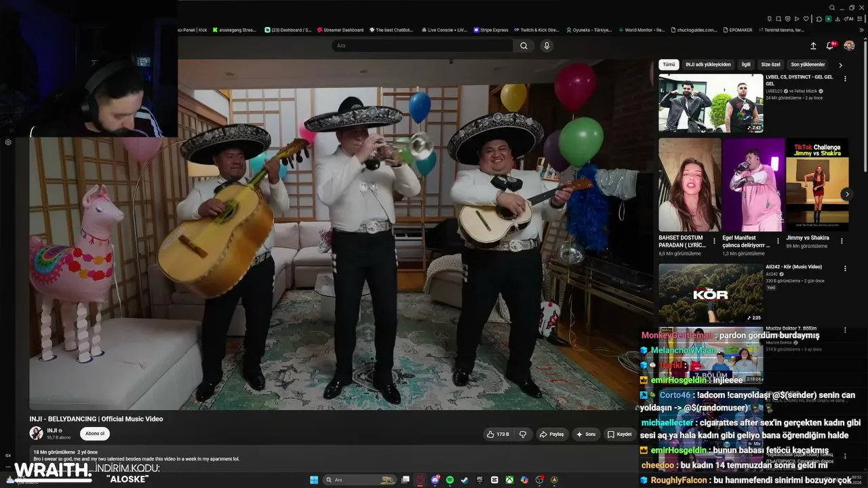Open the INJI channel name link
Viewport: 868px width, 488px height.
52,430
